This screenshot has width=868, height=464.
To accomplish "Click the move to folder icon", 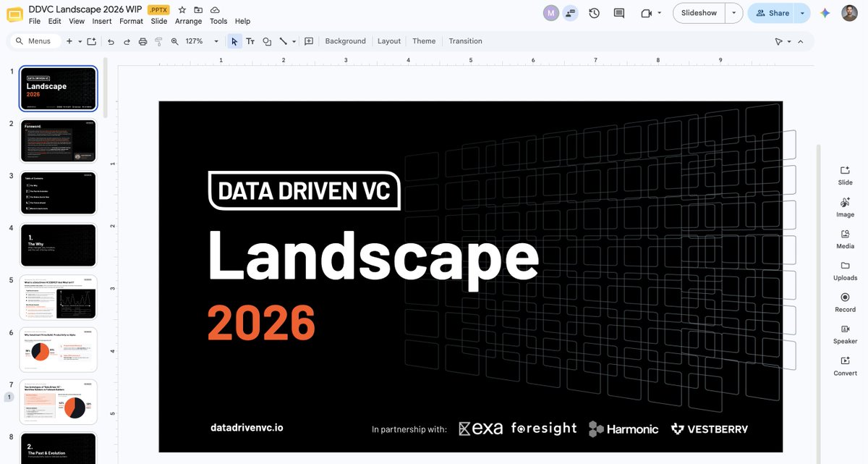I will pos(198,10).
